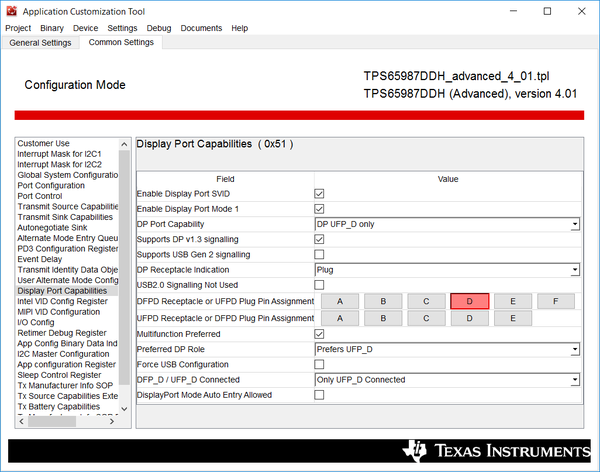This screenshot has height=472, width=600.
Task: Uncheck Multifunction Preferred checkbox
Action: [319, 334]
